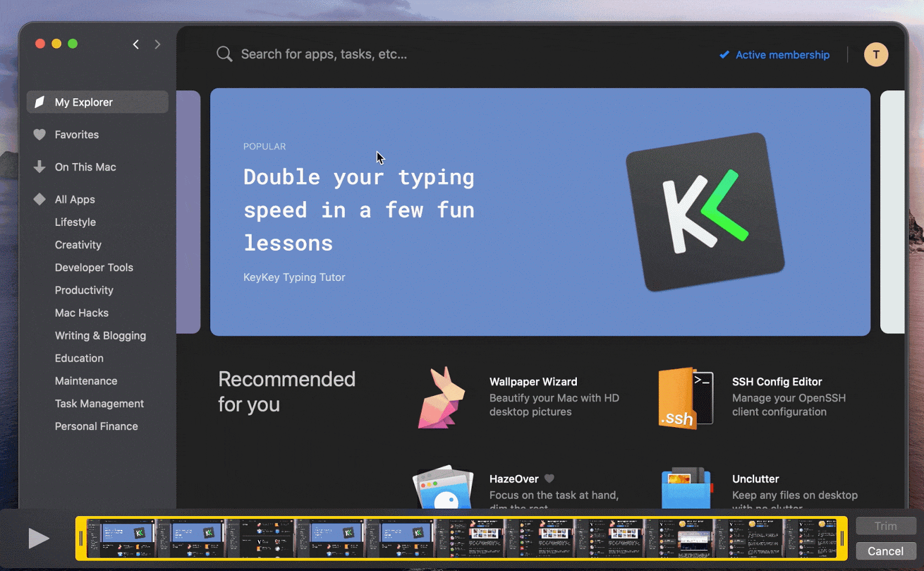The image size is (924, 571).
Task: Open the Education category
Action: (79, 358)
